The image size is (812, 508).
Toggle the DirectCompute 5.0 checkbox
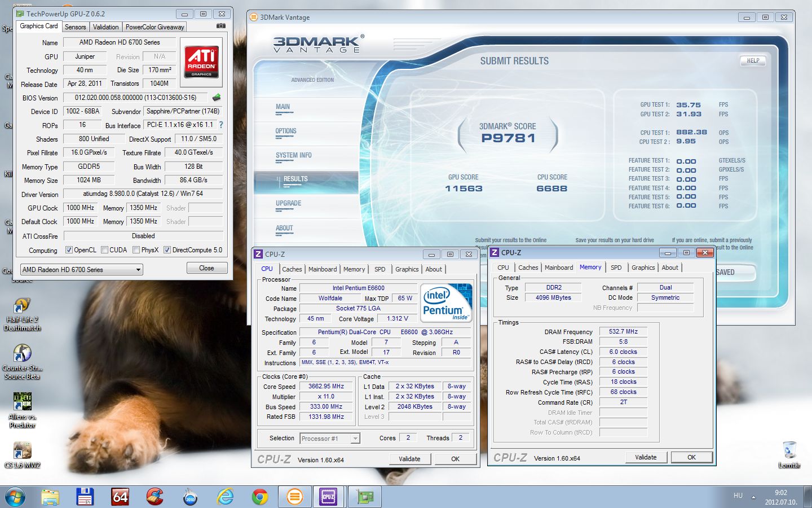tap(167, 250)
